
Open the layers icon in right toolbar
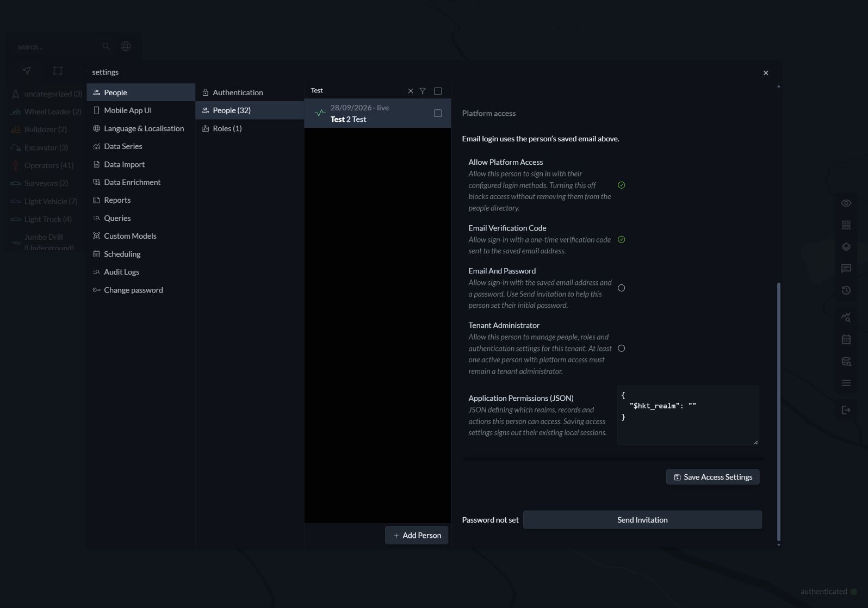(x=846, y=246)
